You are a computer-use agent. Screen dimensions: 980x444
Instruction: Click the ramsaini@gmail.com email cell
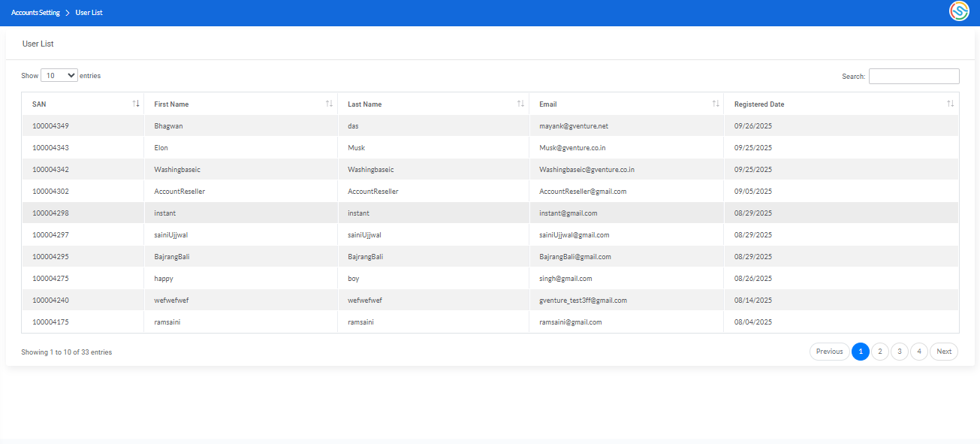point(570,322)
